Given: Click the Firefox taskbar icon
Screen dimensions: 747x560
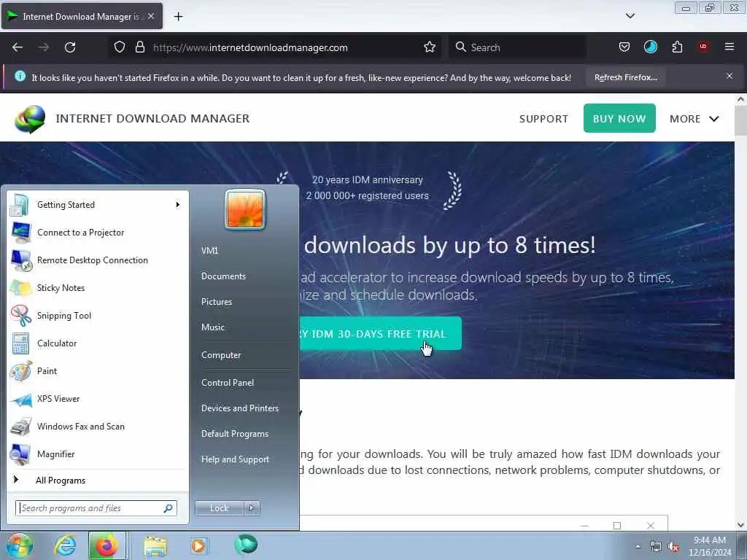Looking at the screenshot, I should click(x=107, y=545).
